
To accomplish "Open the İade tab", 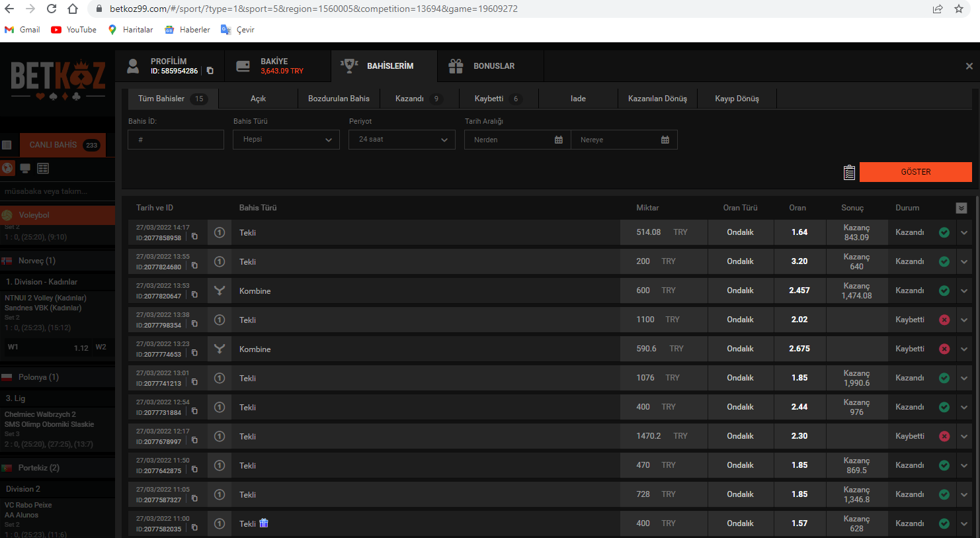I will click(578, 99).
